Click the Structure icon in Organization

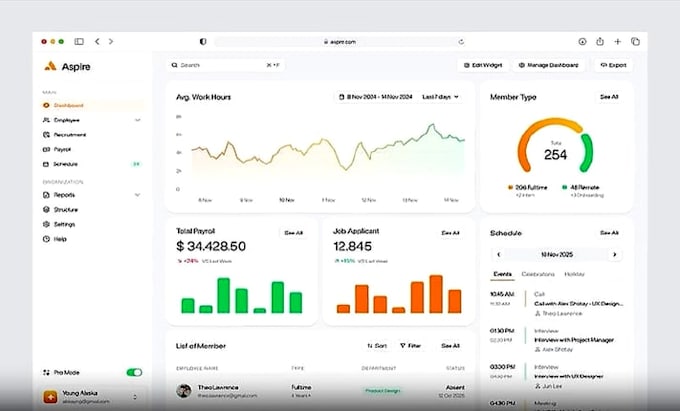click(x=46, y=209)
